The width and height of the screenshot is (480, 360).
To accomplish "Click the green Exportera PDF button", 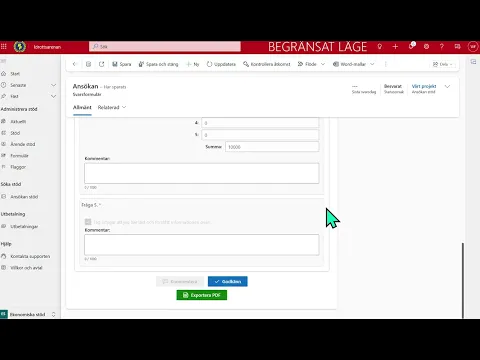I will [x=202, y=295].
